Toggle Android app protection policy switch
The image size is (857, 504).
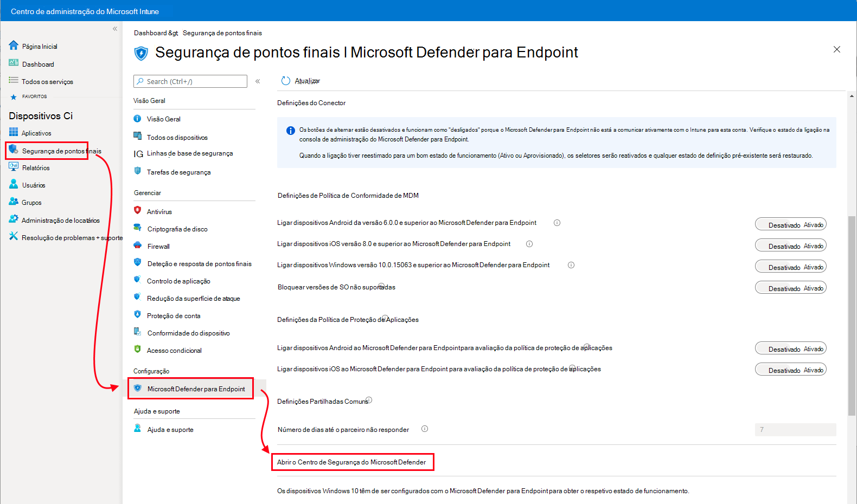pos(790,348)
